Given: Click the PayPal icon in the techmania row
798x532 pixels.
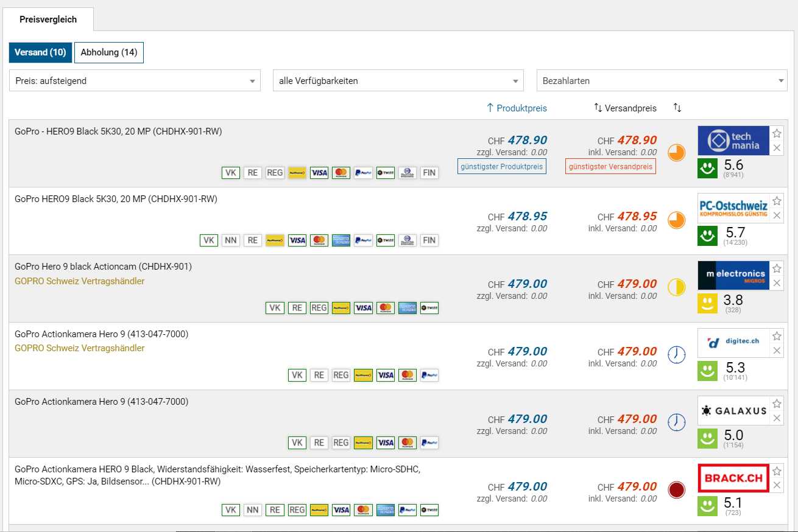Looking at the screenshot, I should click(363, 173).
